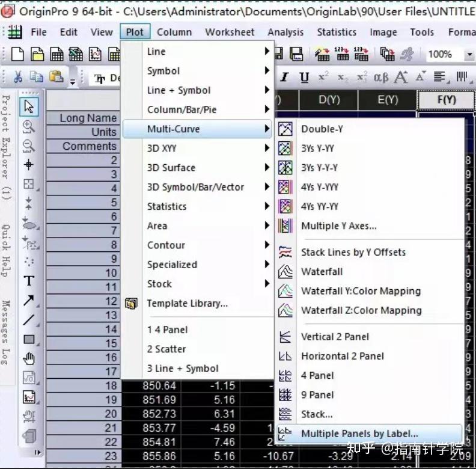Expand the Line + Symbol submenu
This screenshot has width=476, height=469.
[x=197, y=90]
